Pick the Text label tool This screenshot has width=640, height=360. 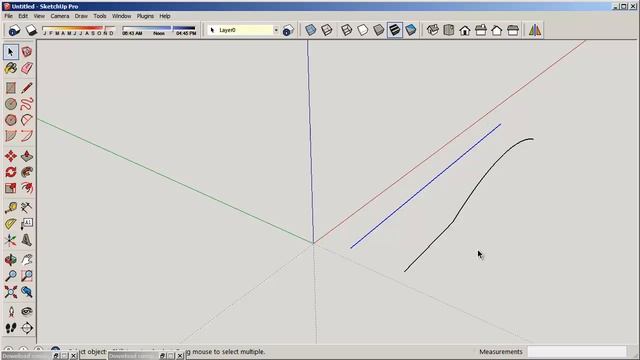27,224
